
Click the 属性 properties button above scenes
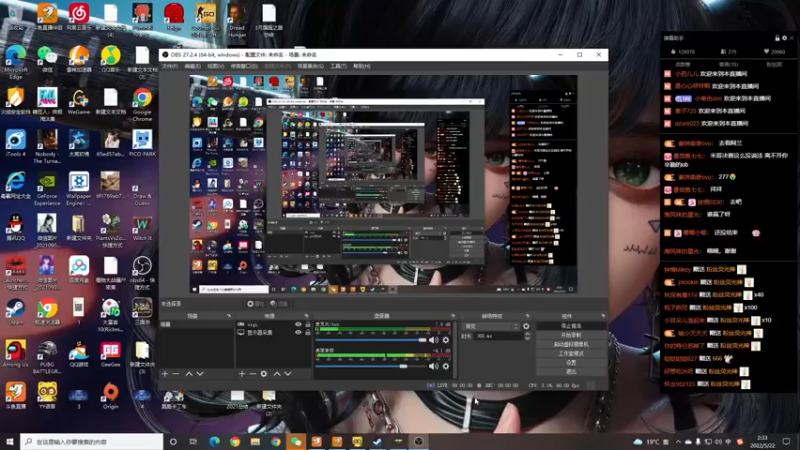click(256, 304)
